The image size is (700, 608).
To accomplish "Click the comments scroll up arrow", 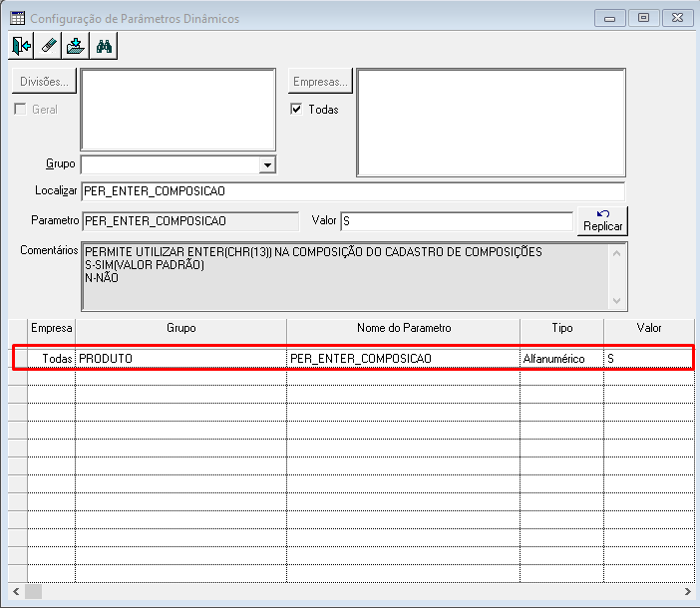I will pos(617,253).
